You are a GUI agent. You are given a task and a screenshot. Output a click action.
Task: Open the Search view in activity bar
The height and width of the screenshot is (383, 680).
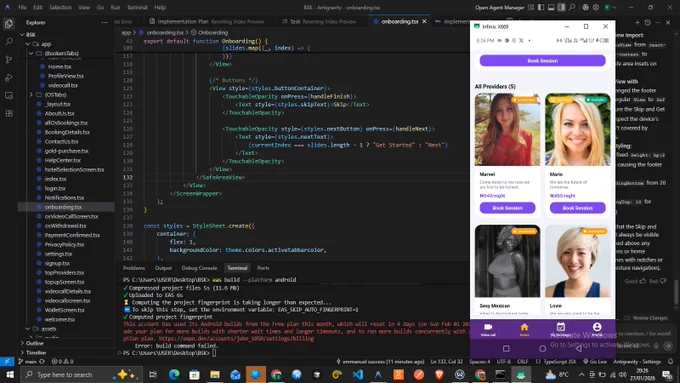[x=9, y=42]
